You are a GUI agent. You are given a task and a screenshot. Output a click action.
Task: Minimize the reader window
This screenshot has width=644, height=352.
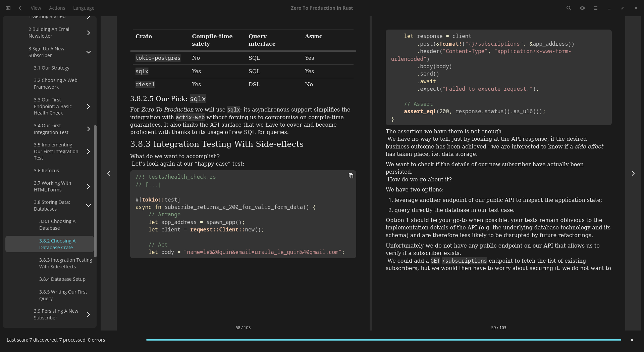[609, 8]
